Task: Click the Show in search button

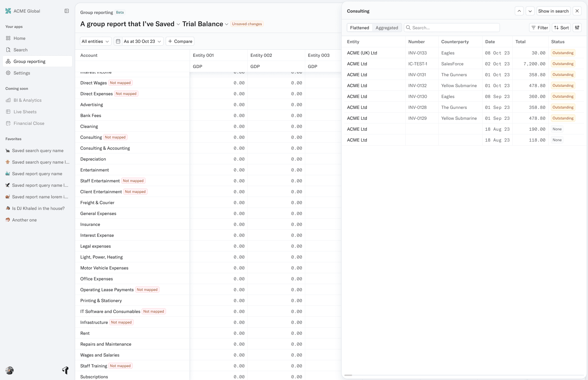Action: click(x=553, y=11)
